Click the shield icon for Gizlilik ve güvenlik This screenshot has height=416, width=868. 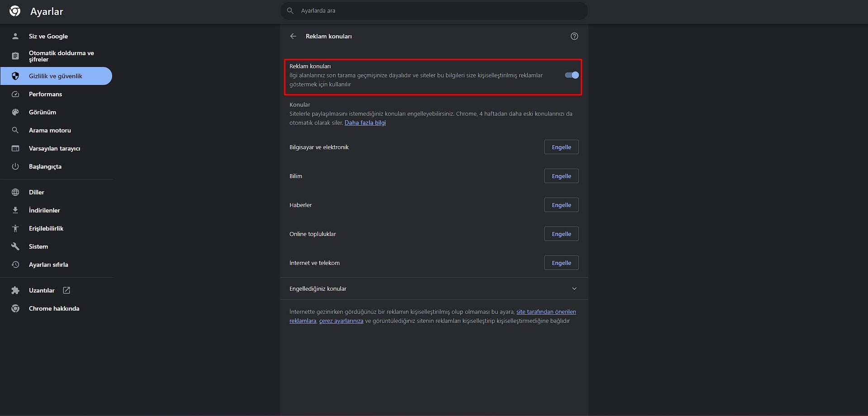(x=15, y=76)
